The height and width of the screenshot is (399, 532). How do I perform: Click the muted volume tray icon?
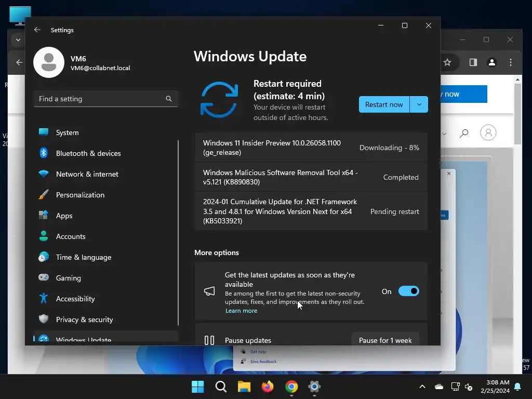pos(469,387)
